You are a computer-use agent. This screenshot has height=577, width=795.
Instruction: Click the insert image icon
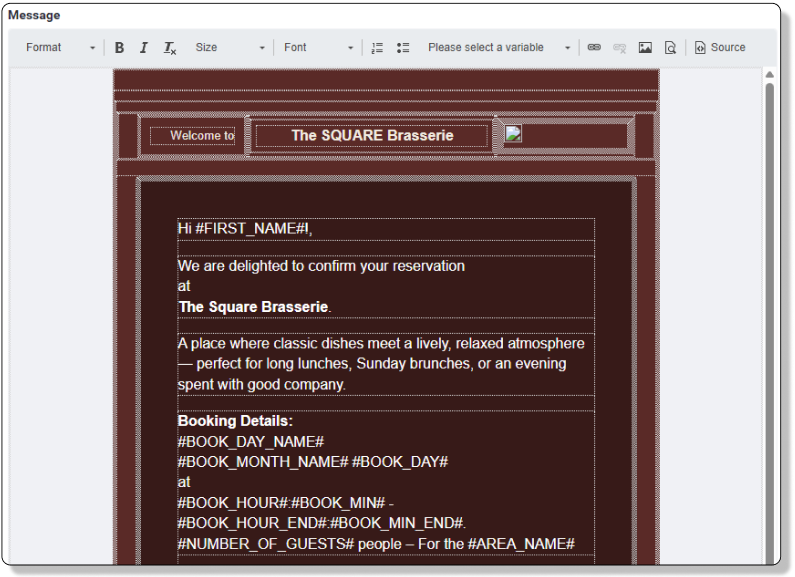[x=645, y=48]
